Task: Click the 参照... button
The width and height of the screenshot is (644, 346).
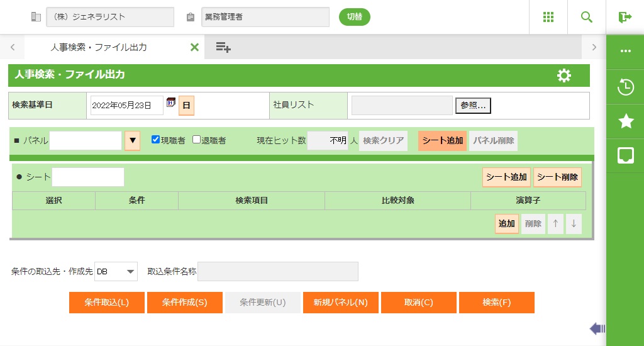Action: [x=473, y=106]
